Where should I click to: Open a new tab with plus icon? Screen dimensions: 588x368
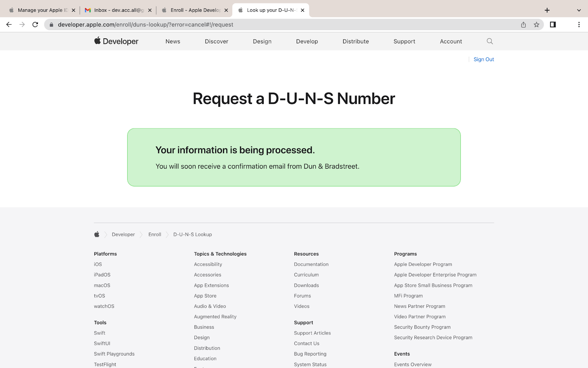(x=547, y=10)
